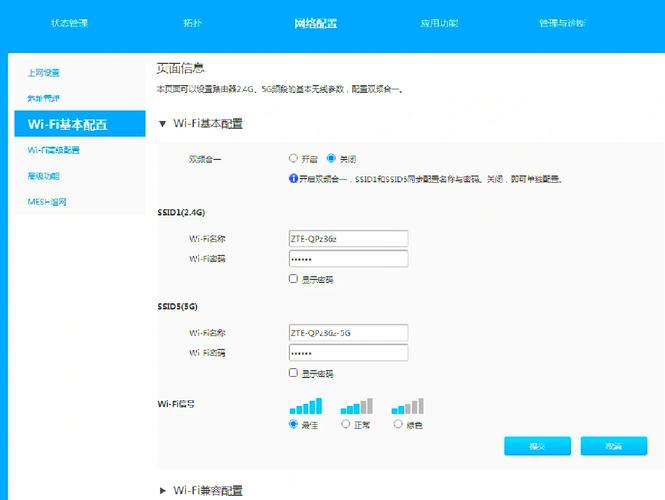Select the 最佳 Wi-Fi signal radio button

[x=293, y=424]
